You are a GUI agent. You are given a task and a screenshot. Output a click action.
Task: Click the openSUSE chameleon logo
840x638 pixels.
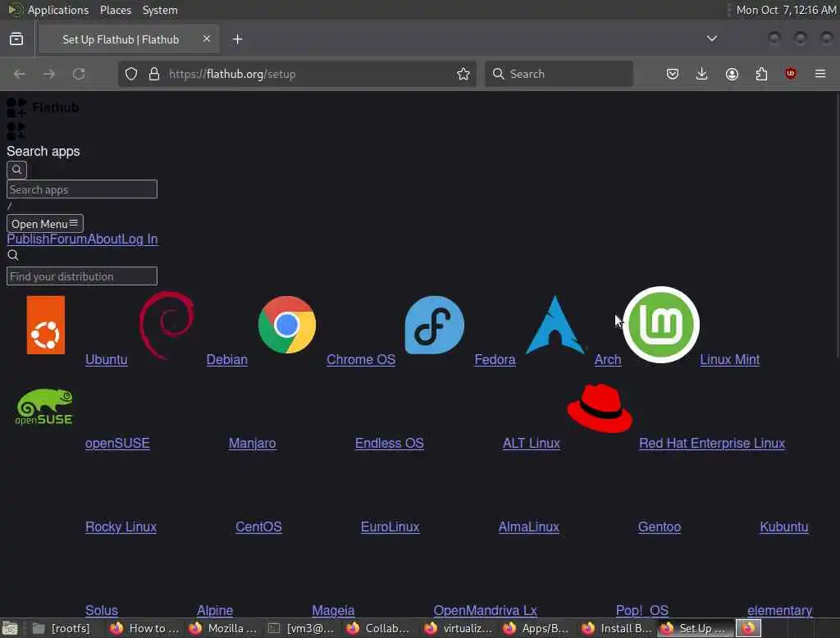[44, 407]
